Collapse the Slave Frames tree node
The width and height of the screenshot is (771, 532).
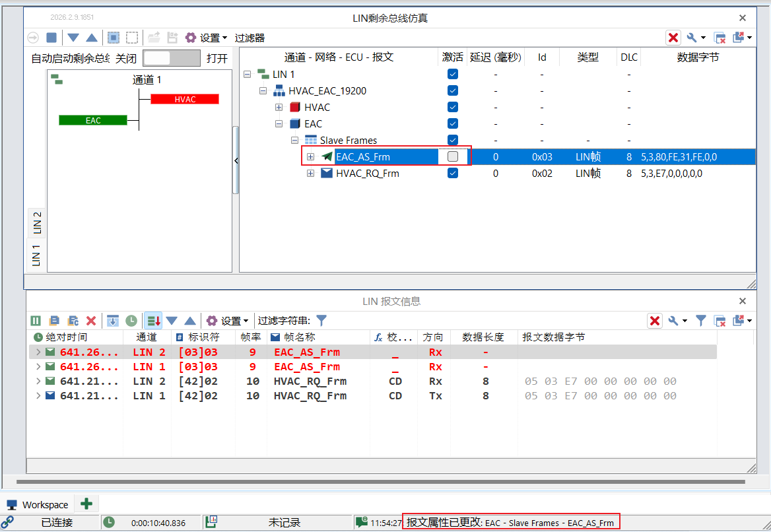pos(295,140)
